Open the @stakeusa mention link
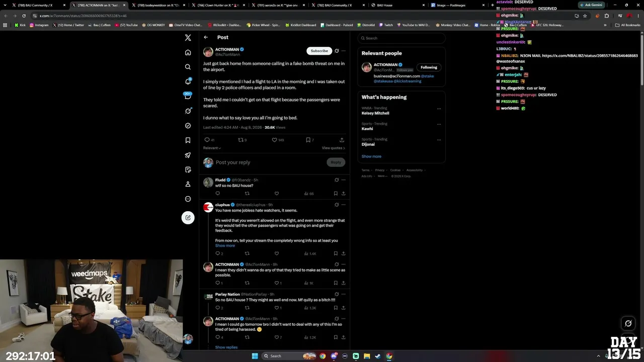 point(382,81)
